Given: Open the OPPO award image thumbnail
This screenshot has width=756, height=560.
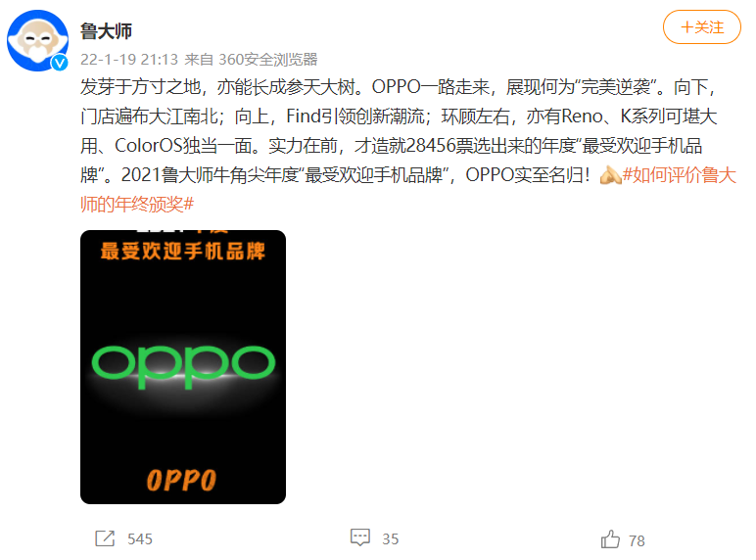Looking at the screenshot, I should 183,367.
